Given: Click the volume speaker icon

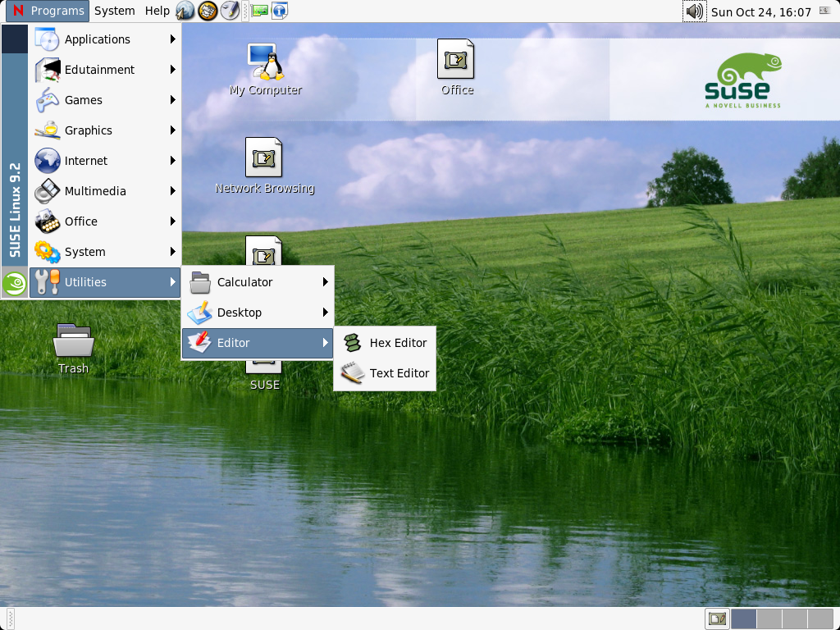Looking at the screenshot, I should pos(694,11).
